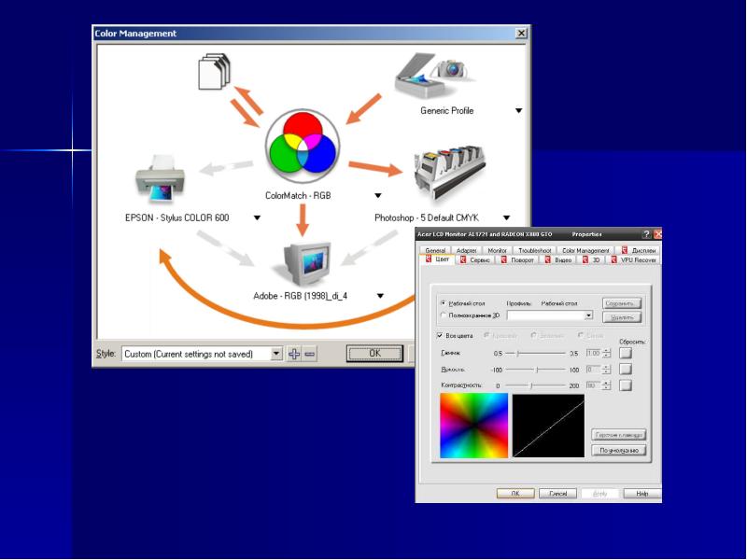The height and width of the screenshot is (560, 747).
Task: Switch to the Troubleshoot tab
Action: (534, 250)
